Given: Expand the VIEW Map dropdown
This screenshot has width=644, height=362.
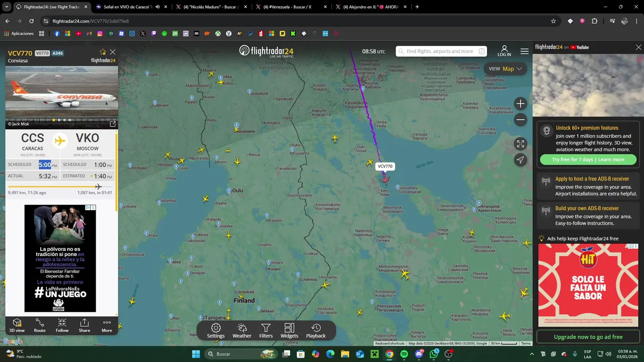Looking at the screenshot, I should tap(505, 69).
